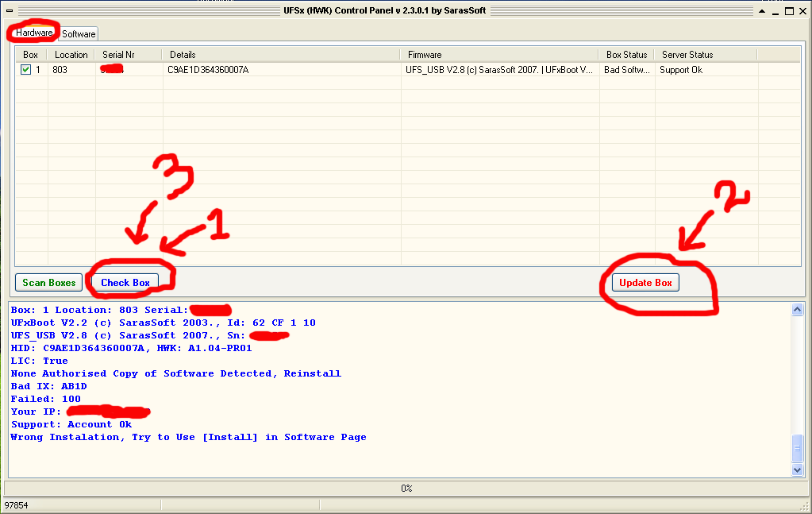Image resolution: width=812 pixels, height=514 pixels.
Task: Click the Firmware column header
Action: [500, 54]
